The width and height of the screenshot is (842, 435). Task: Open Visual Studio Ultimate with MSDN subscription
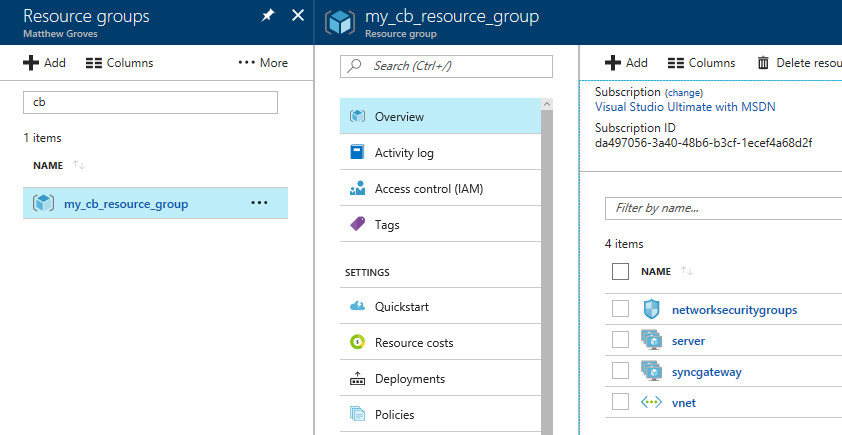click(685, 107)
